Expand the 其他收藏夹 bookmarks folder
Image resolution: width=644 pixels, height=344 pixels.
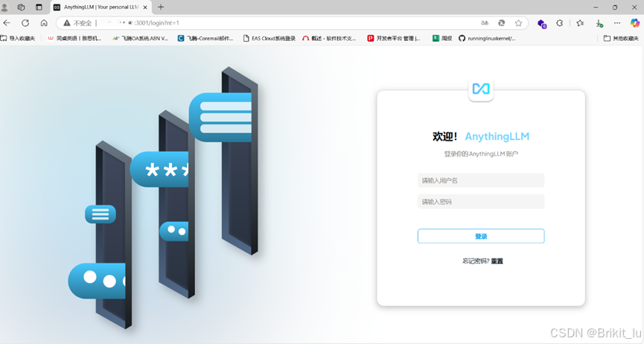[x=621, y=38]
